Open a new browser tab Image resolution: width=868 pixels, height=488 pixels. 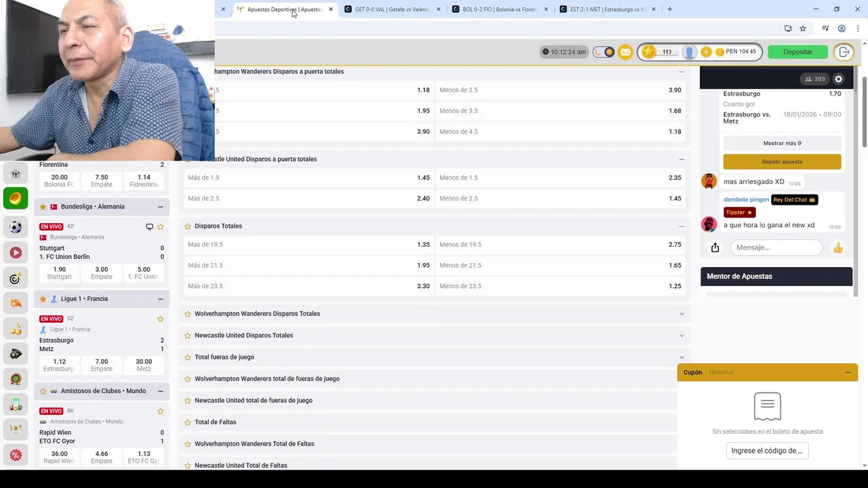[x=669, y=9]
